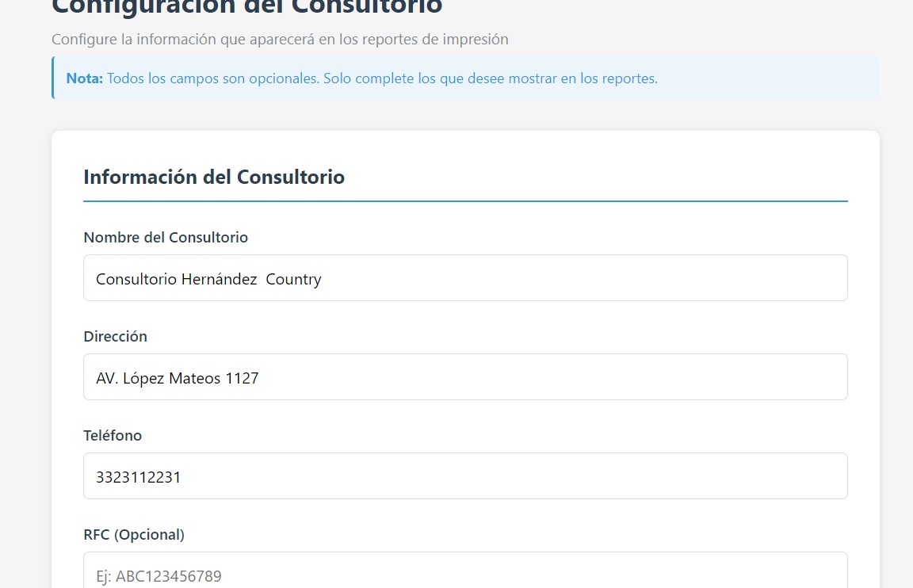Click the phone number 3323112231
The width and height of the screenshot is (913, 588).
[138, 477]
